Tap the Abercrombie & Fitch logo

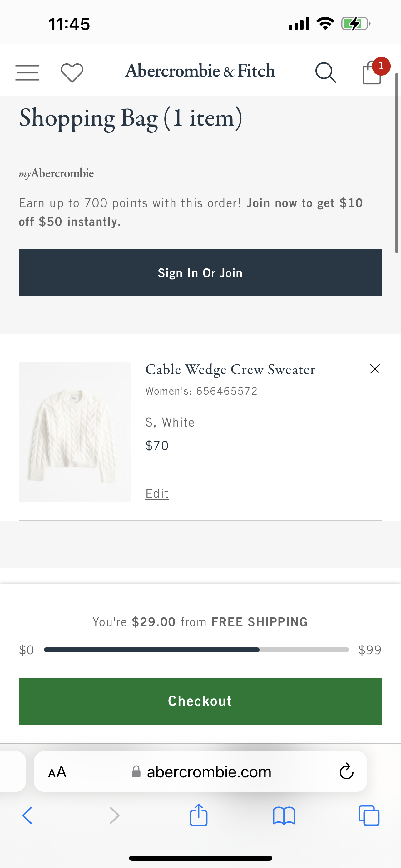click(200, 71)
